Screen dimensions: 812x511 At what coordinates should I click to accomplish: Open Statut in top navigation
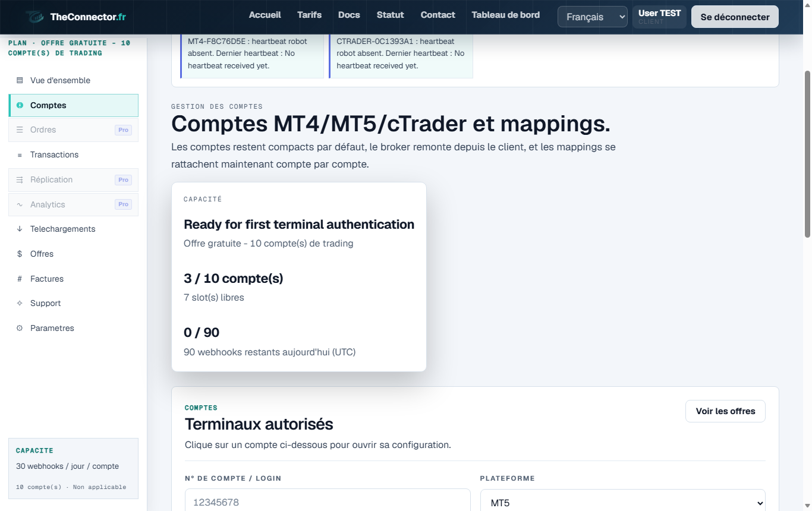(x=390, y=15)
